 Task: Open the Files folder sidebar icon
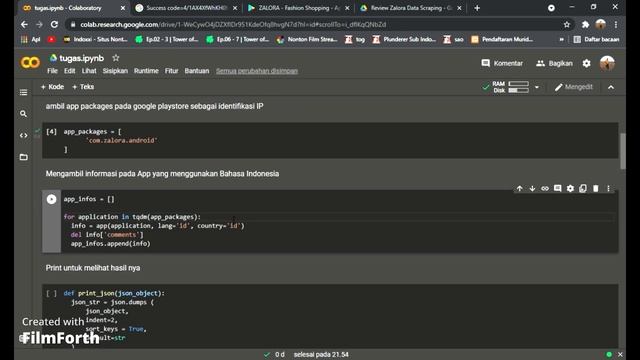(x=24, y=157)
